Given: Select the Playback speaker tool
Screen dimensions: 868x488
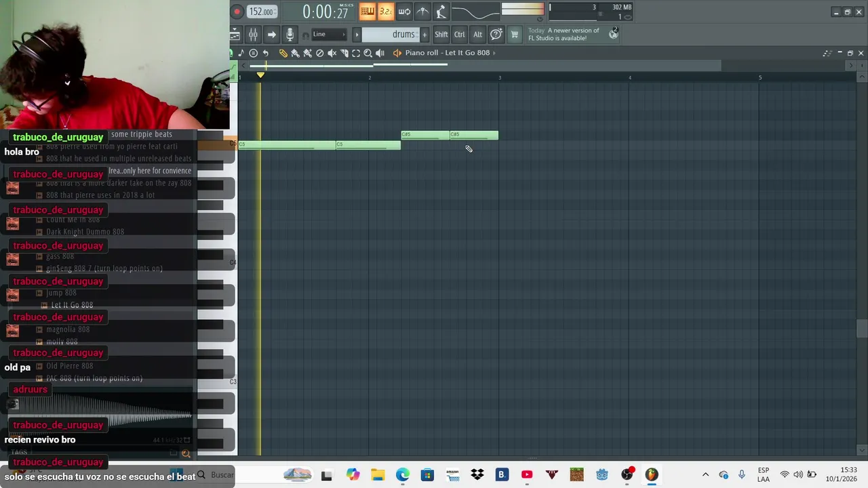Looking at the screenshot, I should point(380,53).
